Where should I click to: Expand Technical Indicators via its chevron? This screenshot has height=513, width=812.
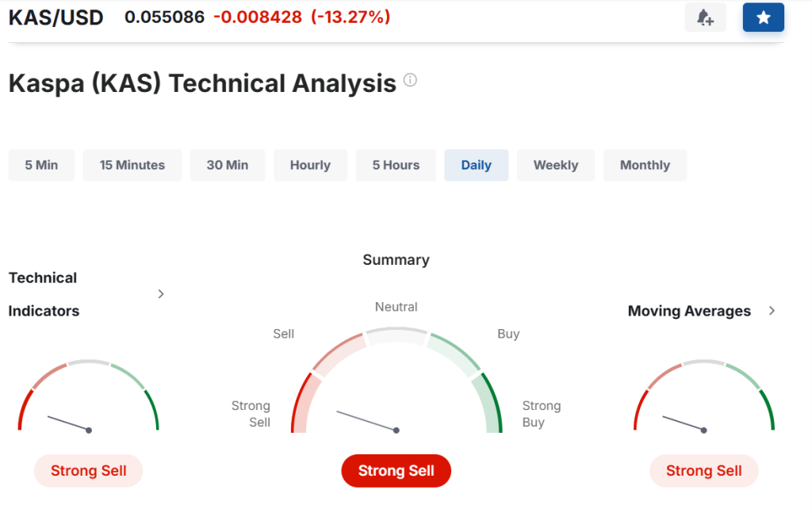coord(160,294)
